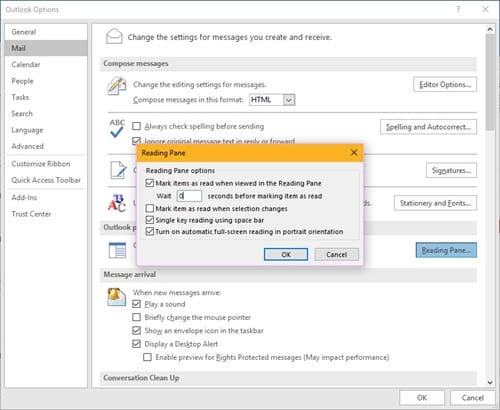The image size is (500, 410).
Task: Click the Compose messages section header
Action: 288,63
